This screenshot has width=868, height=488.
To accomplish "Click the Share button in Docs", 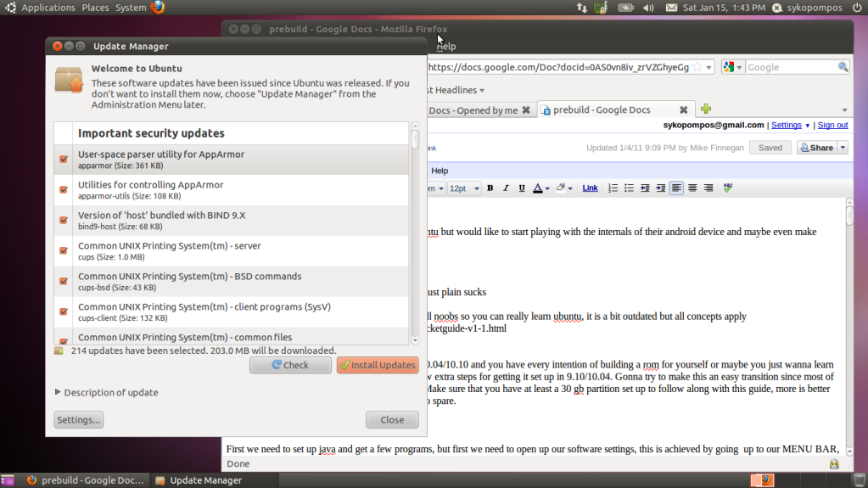I will pyautogui.click(x=817, y=148).
